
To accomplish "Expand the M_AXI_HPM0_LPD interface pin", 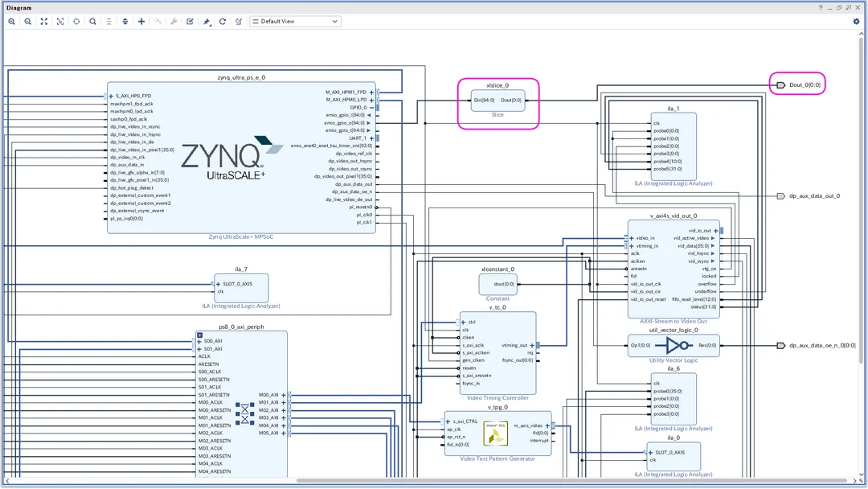I will 371,100.
